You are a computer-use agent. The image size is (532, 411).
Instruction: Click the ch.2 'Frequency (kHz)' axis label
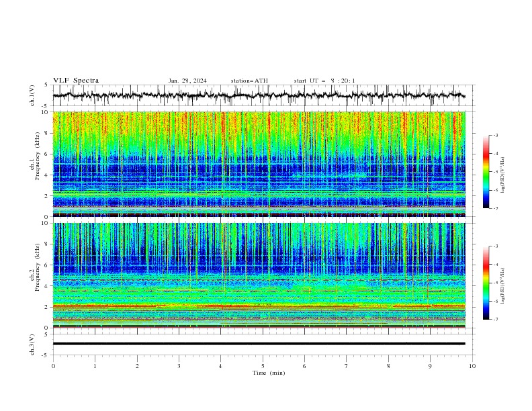tap(38, 267)
